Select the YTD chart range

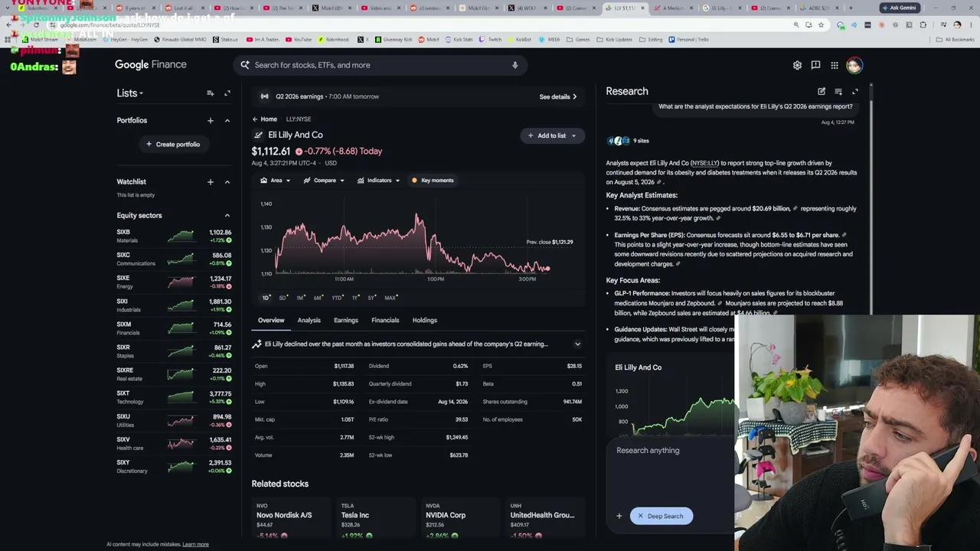[337, 298]
